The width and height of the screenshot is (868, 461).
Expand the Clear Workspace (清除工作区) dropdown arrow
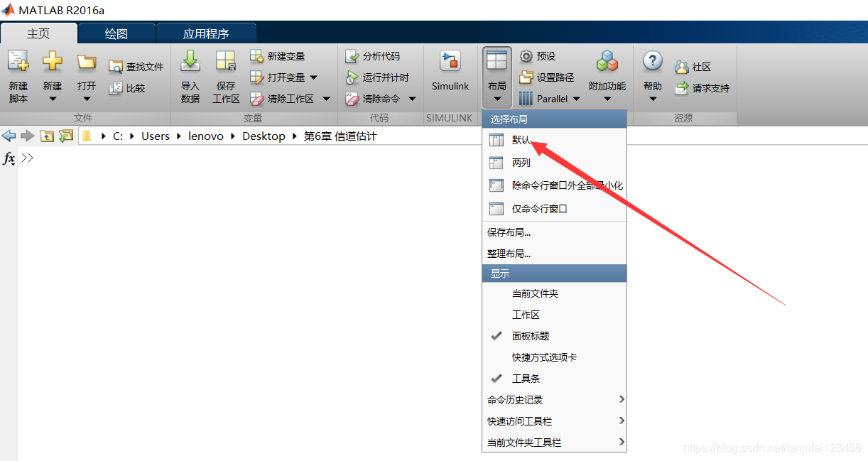pyautogui.click(x=326, y=99)
